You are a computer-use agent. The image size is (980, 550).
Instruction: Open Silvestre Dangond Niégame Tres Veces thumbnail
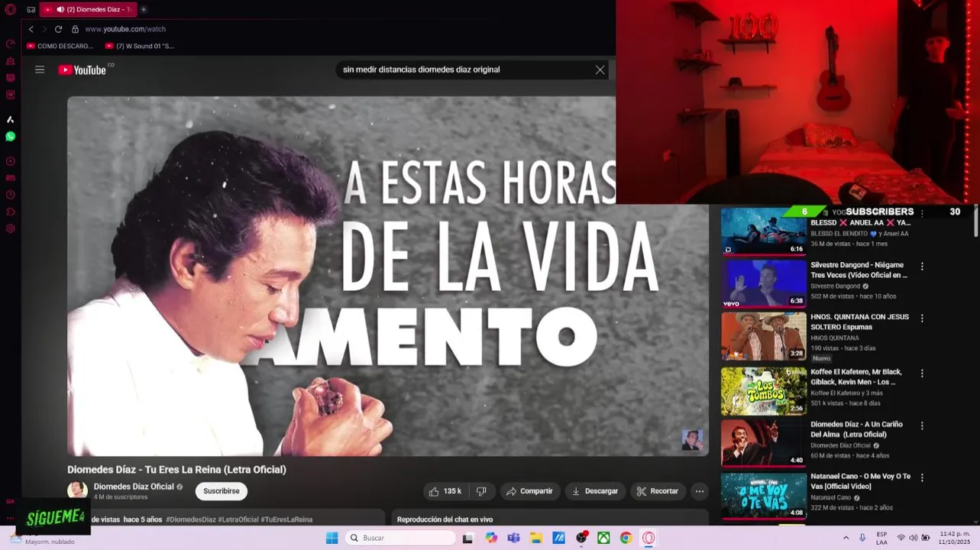(764, 284)
